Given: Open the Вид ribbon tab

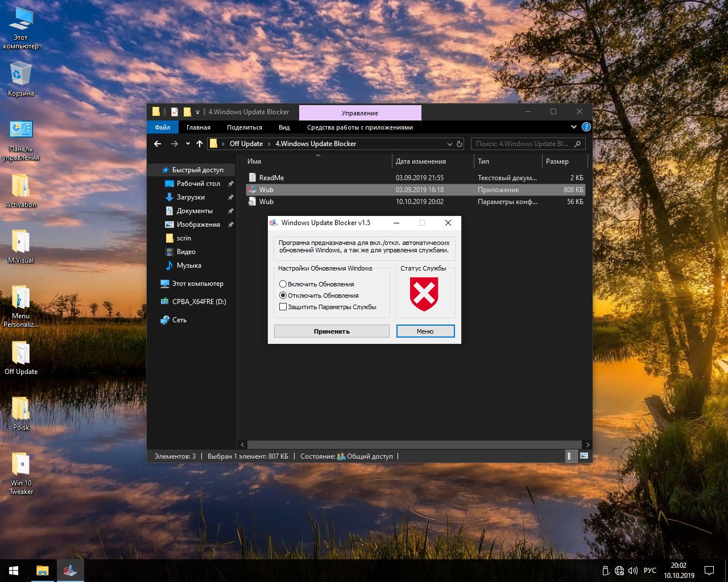Looking at the screenshot, I should (x=284, y=127).
